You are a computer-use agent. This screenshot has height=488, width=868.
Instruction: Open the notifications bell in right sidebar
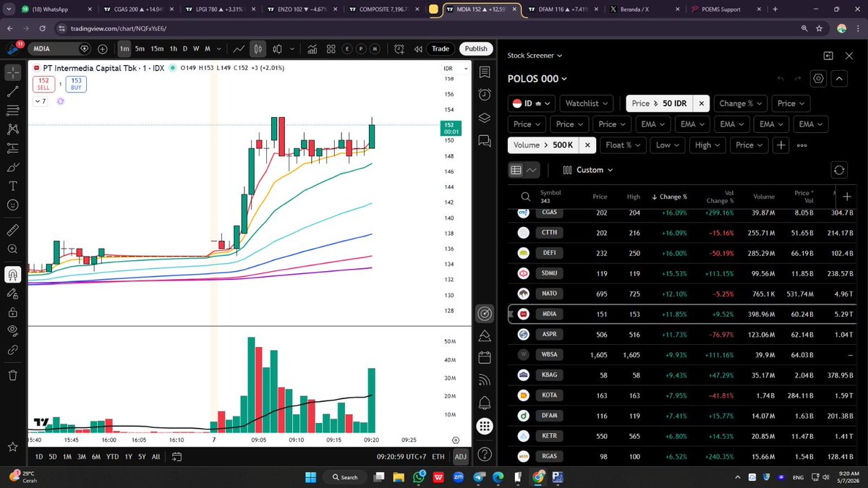(x=485, y=403)
